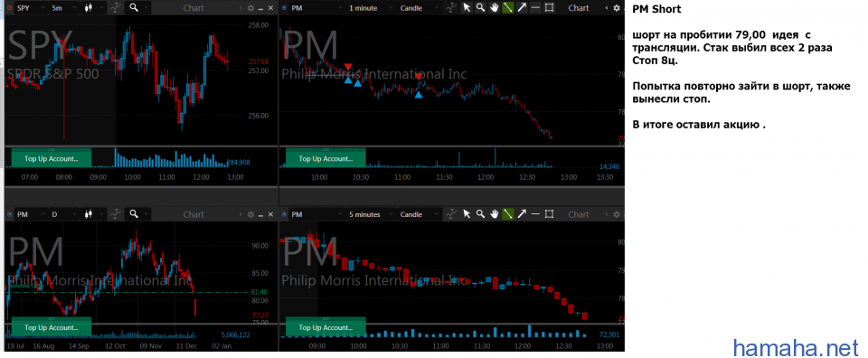Click blue link color dot of PM daily panel

coord(9,214)
